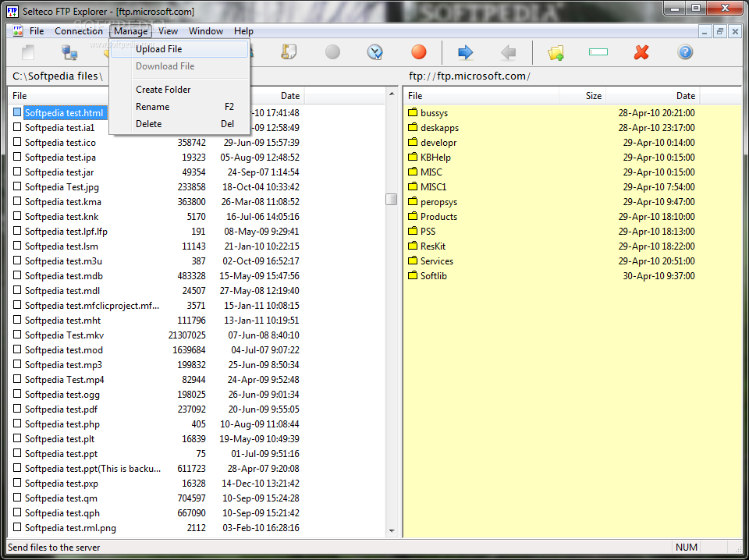Click the red X delete icon
749x560 pixels.
coord(641,52)
